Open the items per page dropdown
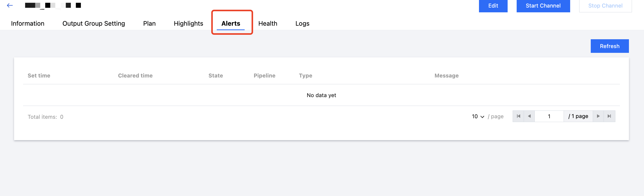Image resolution: width=644 pixels, height=196 pixels. pos(478,116)
